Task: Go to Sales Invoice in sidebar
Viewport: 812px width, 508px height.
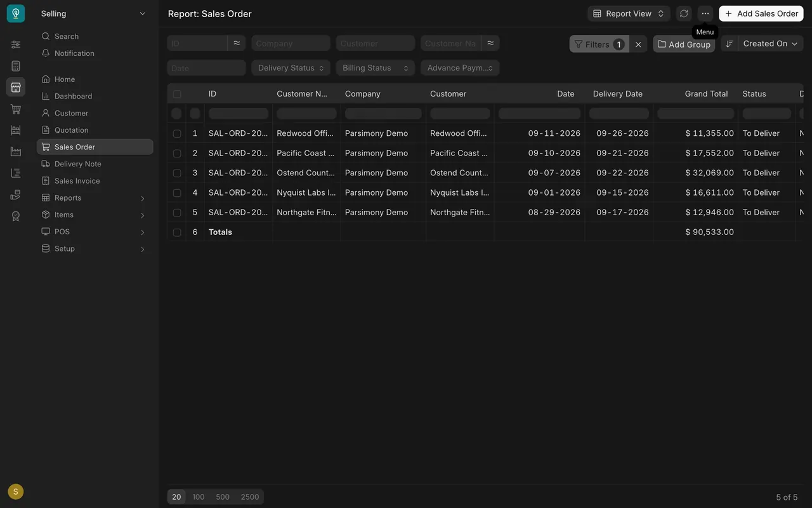Action: click(95, 180)
